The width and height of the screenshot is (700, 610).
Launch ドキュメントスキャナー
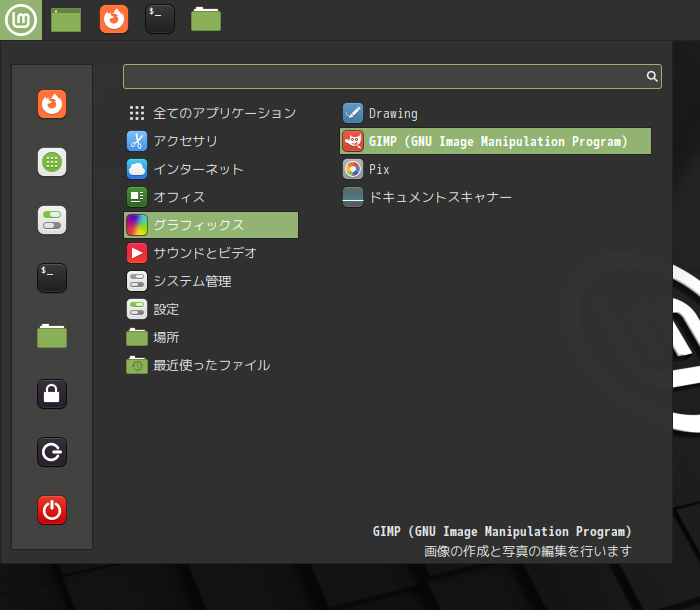tap(496, 197)
